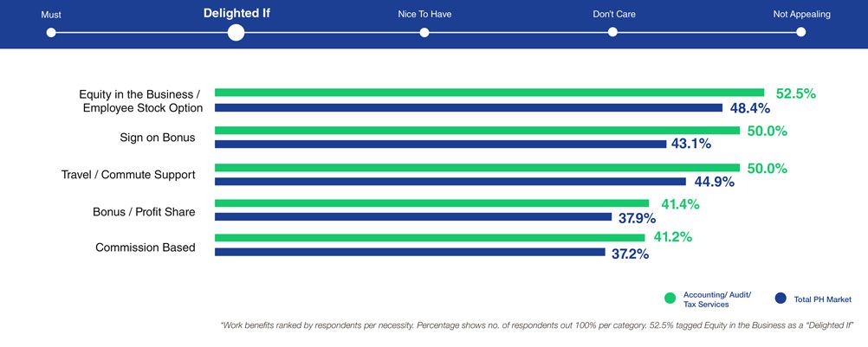This screenshot has width=868, height=347.
Task: Click the green 52.5% Equity bar
Action: point(489,93)
